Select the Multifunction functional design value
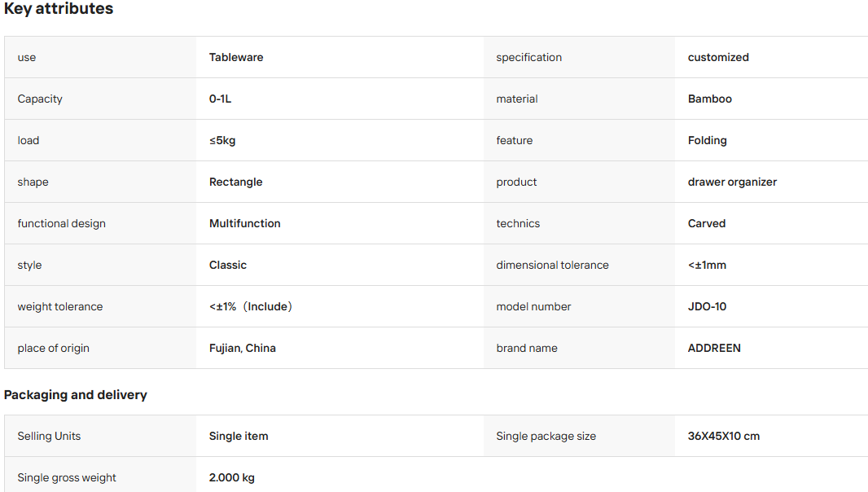This screenshot has height=492, width=868. click(244, 223)
